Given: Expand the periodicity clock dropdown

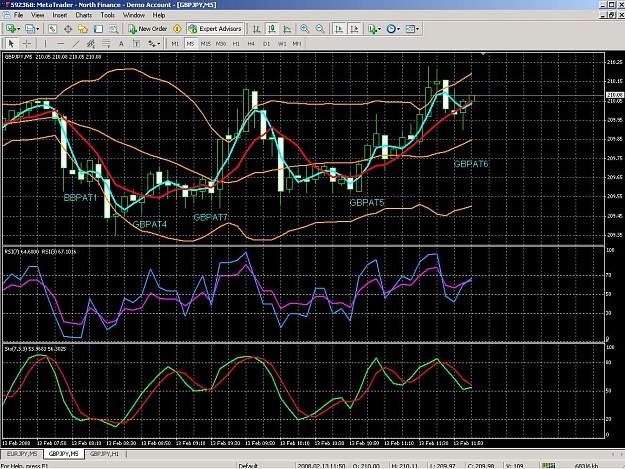Looking at the screenshot, I should (x=398, y=29).
